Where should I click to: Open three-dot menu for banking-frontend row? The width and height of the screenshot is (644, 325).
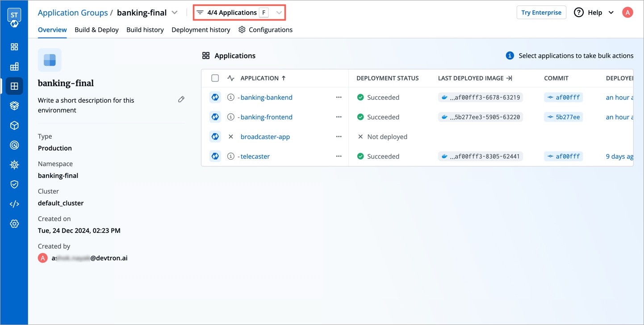click(339, 117)
